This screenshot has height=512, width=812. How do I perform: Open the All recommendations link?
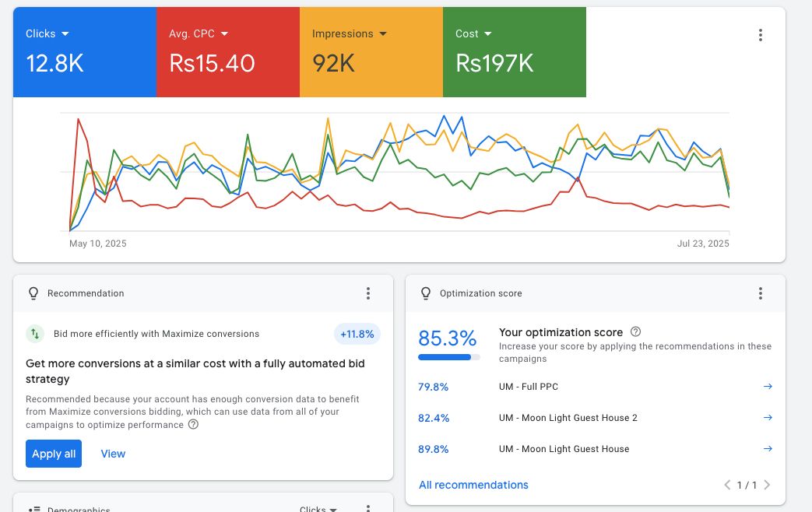pos(473,485)
